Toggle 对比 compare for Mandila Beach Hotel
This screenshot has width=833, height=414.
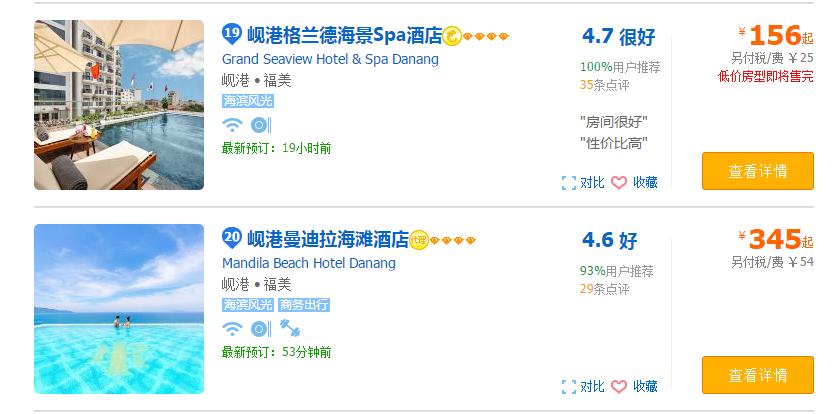(583, 386)
